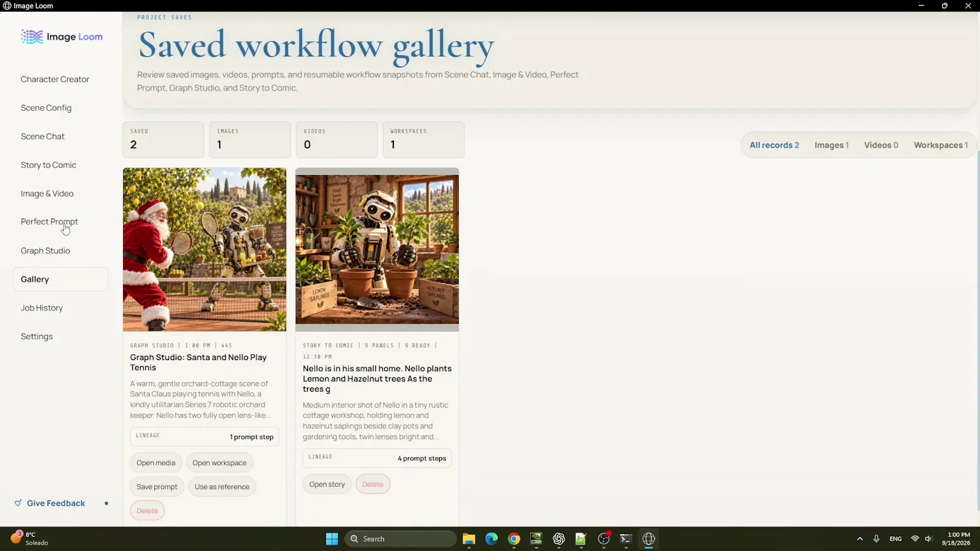Image resolution: width=980 pixels, height=551 pixels.
Task: Click the Graph Studio card description text
Action: click(x=200, y=399)
